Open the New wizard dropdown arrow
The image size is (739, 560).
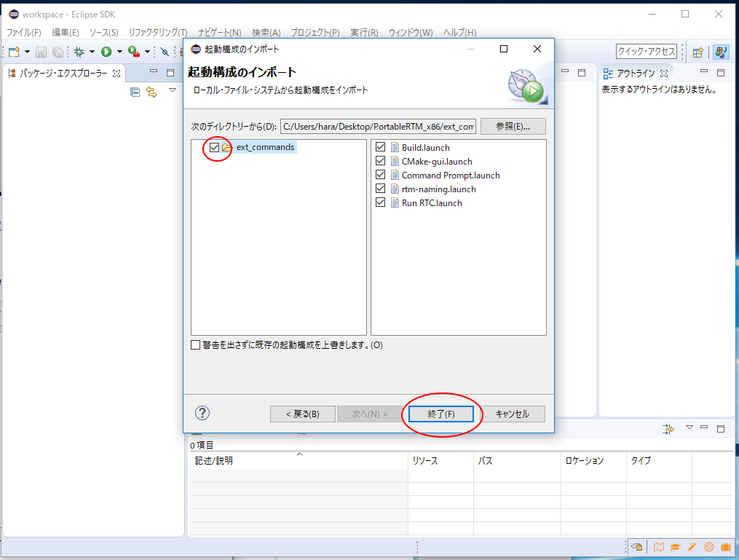click(27, 52)
